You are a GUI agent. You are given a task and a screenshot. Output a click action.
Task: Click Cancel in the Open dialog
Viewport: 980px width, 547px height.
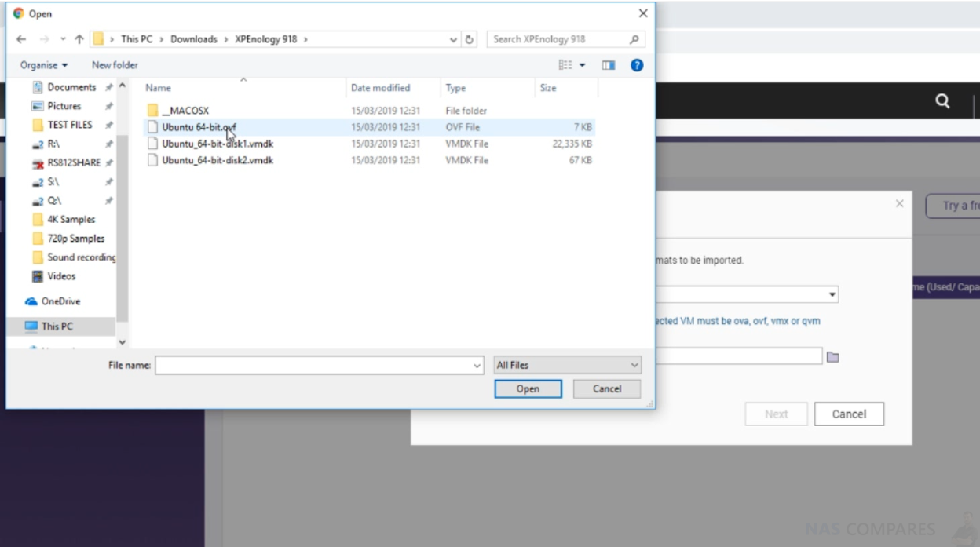click(x=607, y=389)
